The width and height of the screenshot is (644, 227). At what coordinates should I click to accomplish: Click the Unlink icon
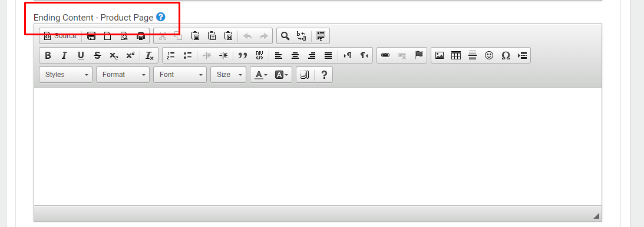[x=402, y=55]
